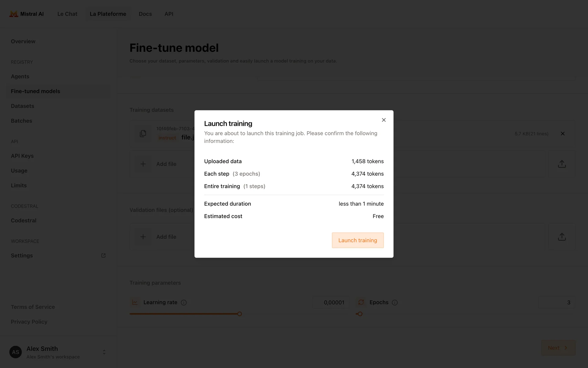Image resolution: width=588 pixels, height=368 pixels.
Task: Open API Keys in the sidebar
Action: [x=22, y=156]
